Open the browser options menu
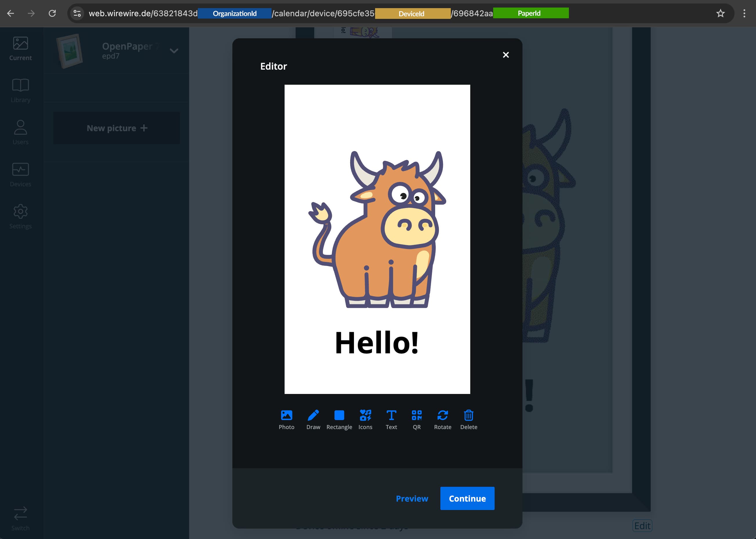Screen dimensions: 756x539 [744, 13]
